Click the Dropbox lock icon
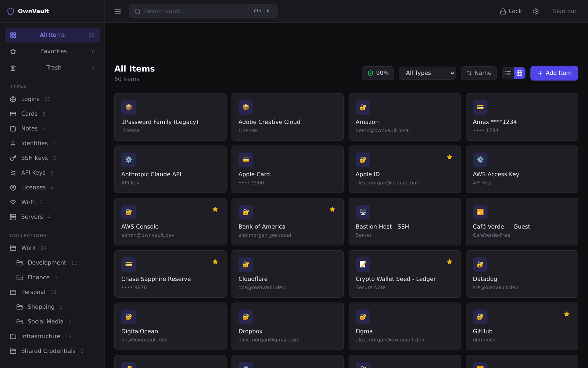 [246, 317]
